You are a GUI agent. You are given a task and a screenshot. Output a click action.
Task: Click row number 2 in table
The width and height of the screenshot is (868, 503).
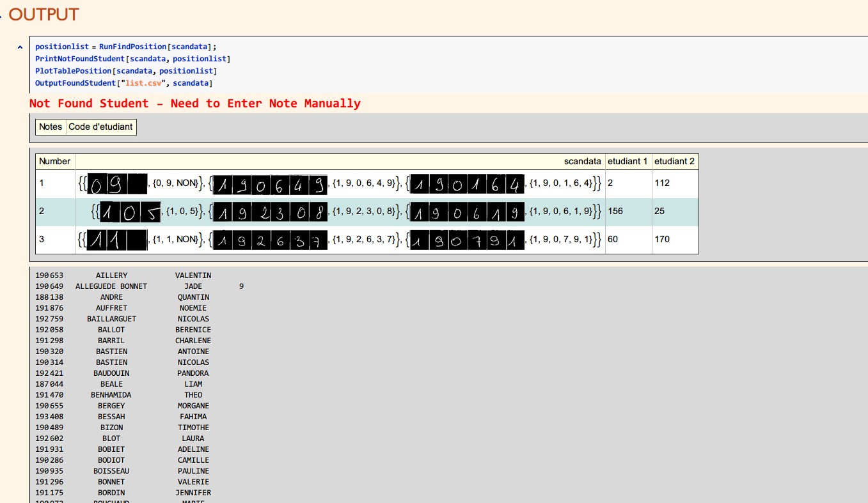tap(42, 211)
